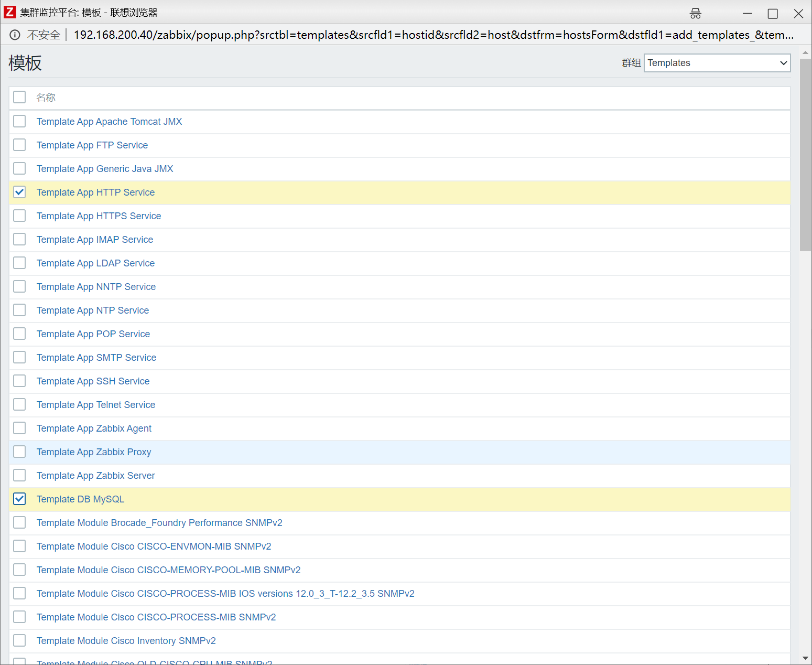Open the Template App Zabbix Proxy link

coord(94,452)
